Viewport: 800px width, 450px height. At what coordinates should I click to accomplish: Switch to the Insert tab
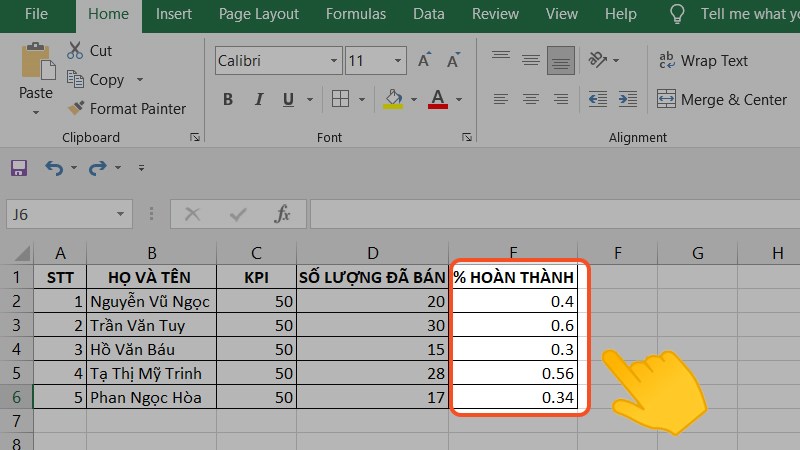(174, 14)
